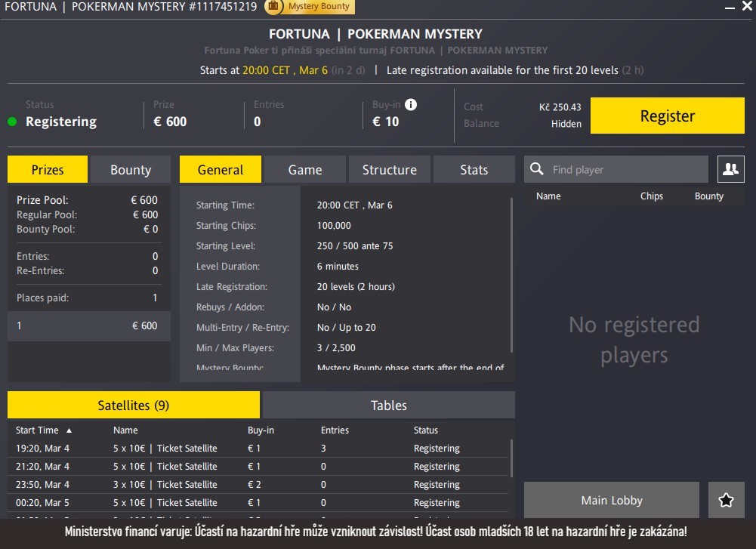The width and height of the screenshot is (756, 549).
Task: Select the Satellites (9) tab
Action: [x=134, y=405]
